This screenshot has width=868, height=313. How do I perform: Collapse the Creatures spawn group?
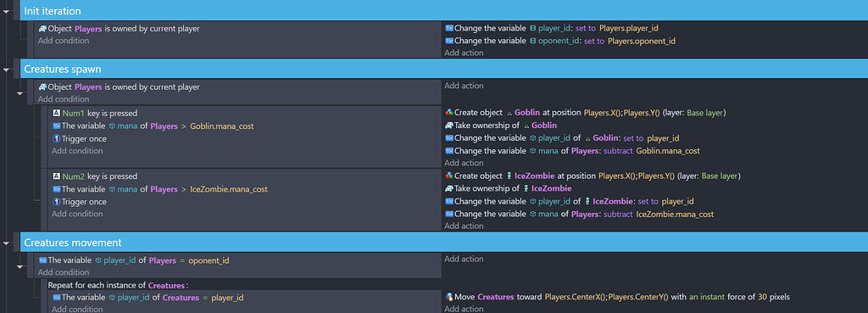click(x=6, y=70)
